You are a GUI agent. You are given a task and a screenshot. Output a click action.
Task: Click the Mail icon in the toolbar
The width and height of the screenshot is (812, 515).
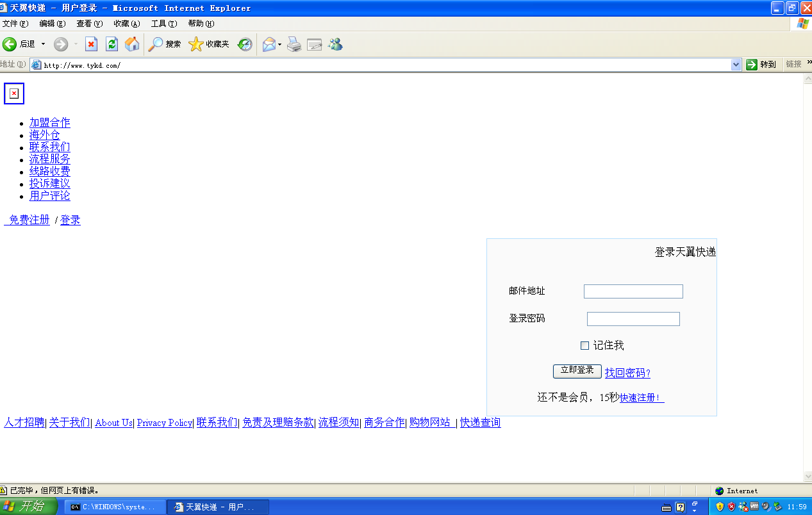point(268,44)
